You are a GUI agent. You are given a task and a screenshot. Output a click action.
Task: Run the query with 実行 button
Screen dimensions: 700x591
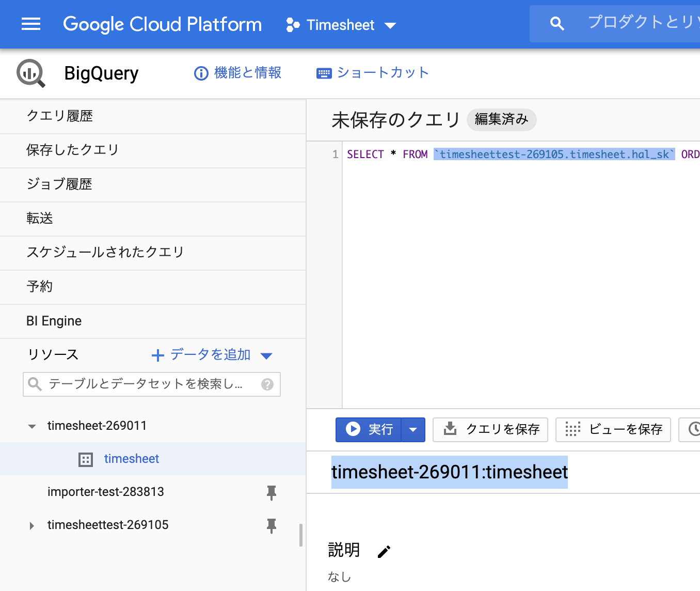pyautogui.click(x=369, y=429)
